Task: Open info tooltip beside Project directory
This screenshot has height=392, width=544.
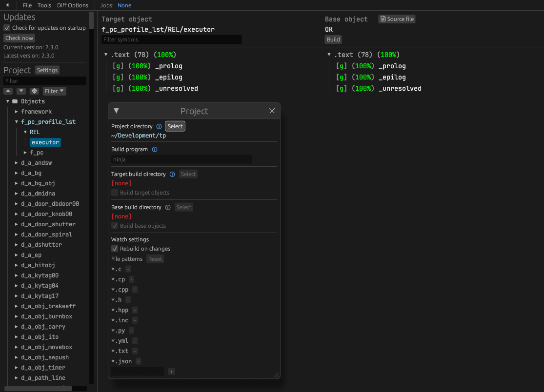Action: pos(159,126)
